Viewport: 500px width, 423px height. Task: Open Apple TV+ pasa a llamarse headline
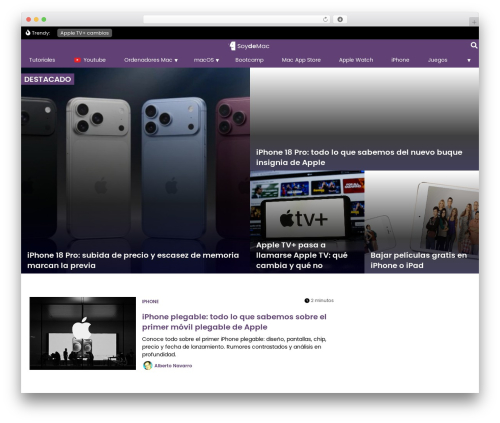point(302,255)
